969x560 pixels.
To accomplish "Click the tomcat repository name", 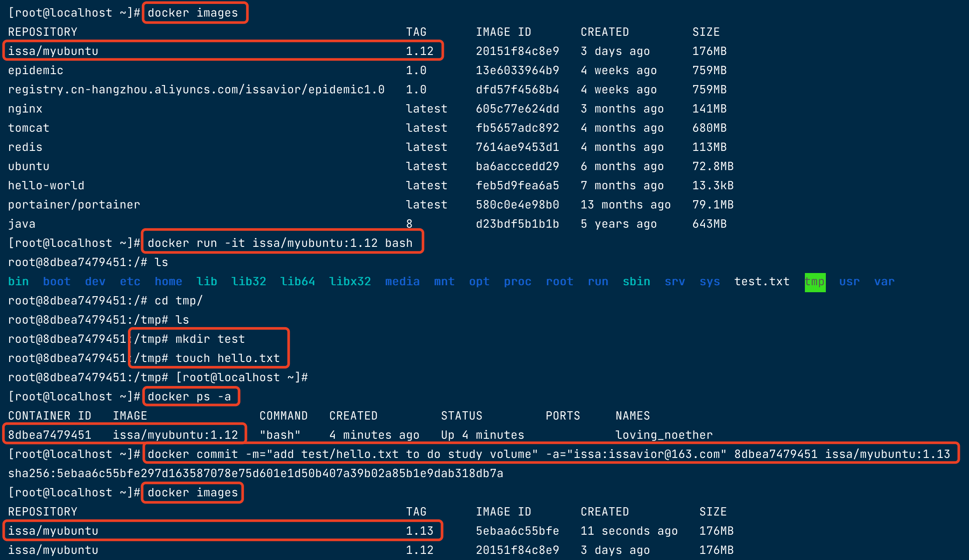I will point(29,128).
